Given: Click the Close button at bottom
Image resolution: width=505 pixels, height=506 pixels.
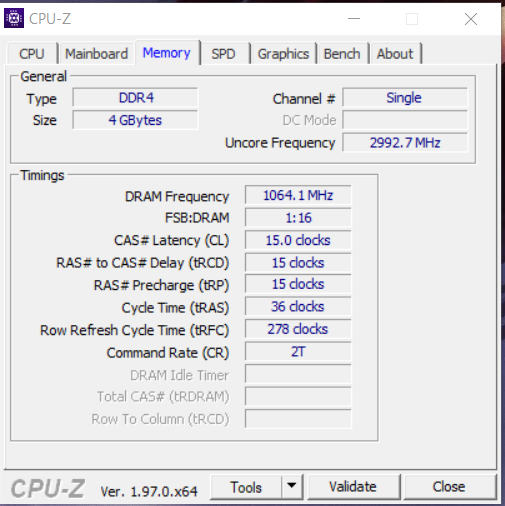Looking at the screenshot, I should pos(449,487).
